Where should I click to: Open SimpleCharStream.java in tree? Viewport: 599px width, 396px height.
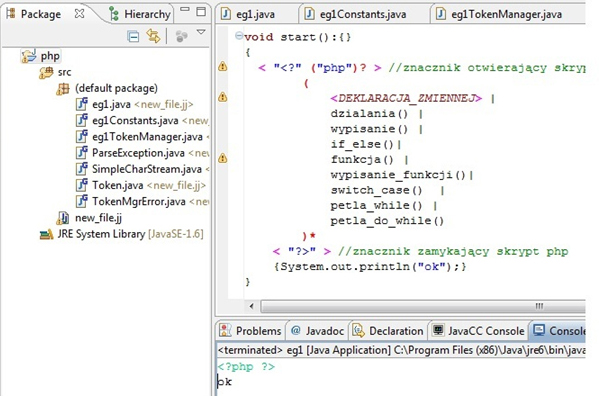point(150,169)
